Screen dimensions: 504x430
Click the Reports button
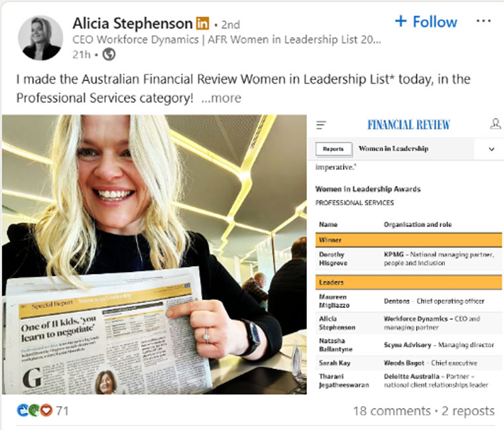pyautogui.click(x=334, y=149)
